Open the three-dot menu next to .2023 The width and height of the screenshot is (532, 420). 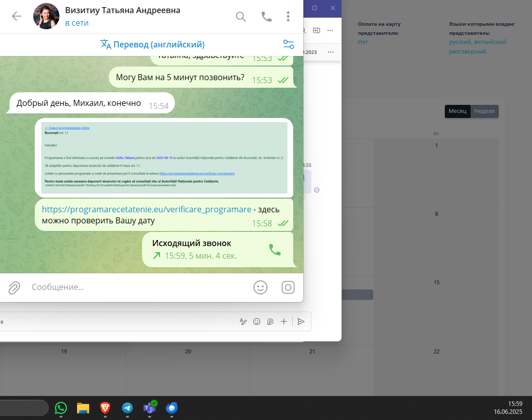[x=331, y=52]
